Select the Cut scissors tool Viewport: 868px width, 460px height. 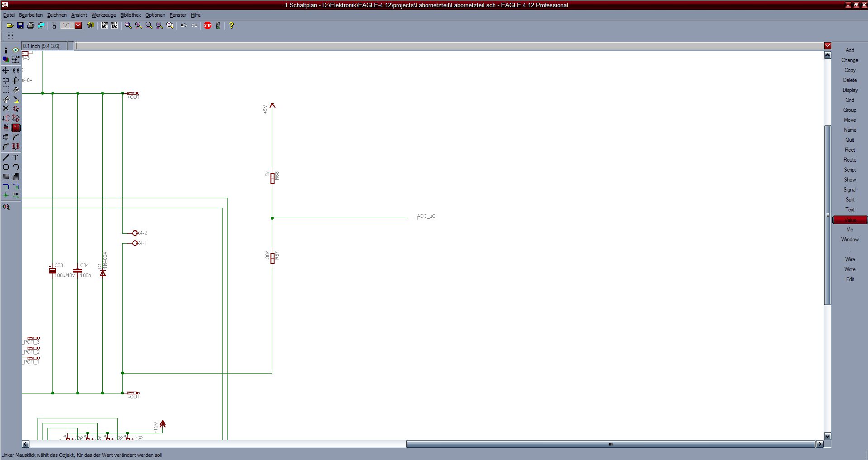pos(6,99)
